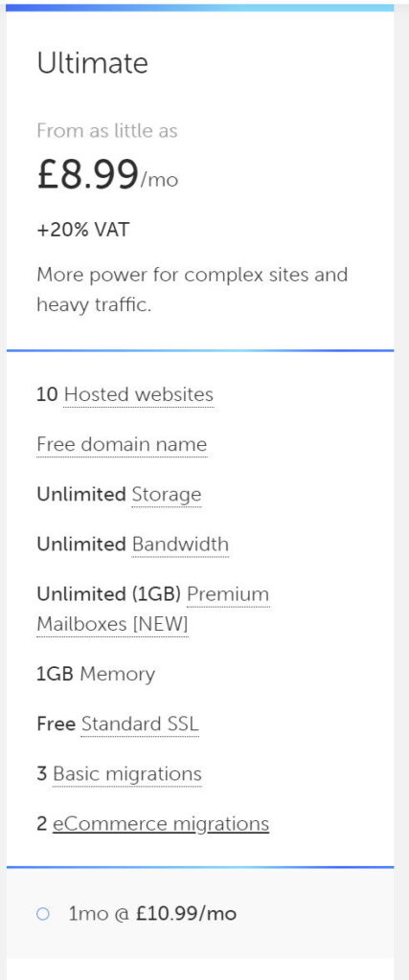
Task: Select the 1mo billing radio button
Action: click(42, 914)
